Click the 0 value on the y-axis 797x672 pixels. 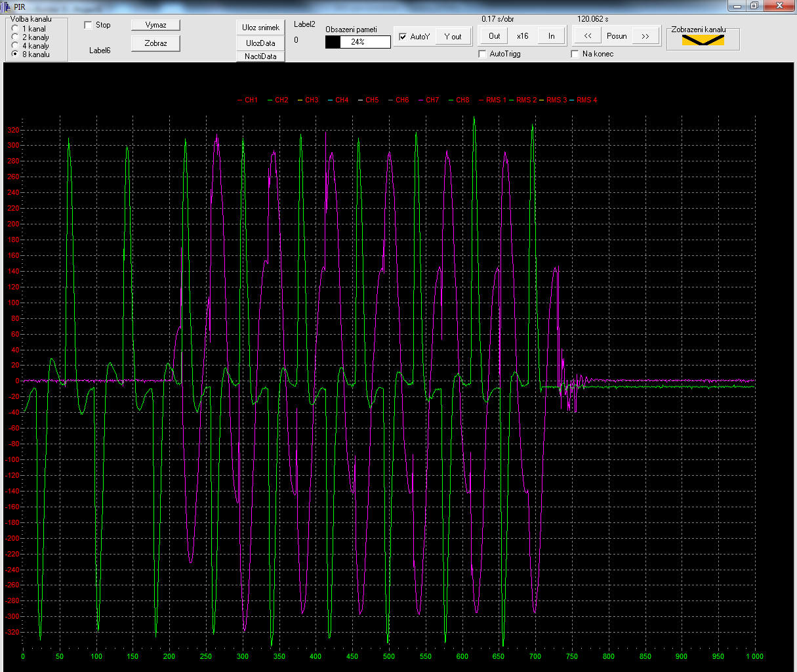(x=17, y=381)
